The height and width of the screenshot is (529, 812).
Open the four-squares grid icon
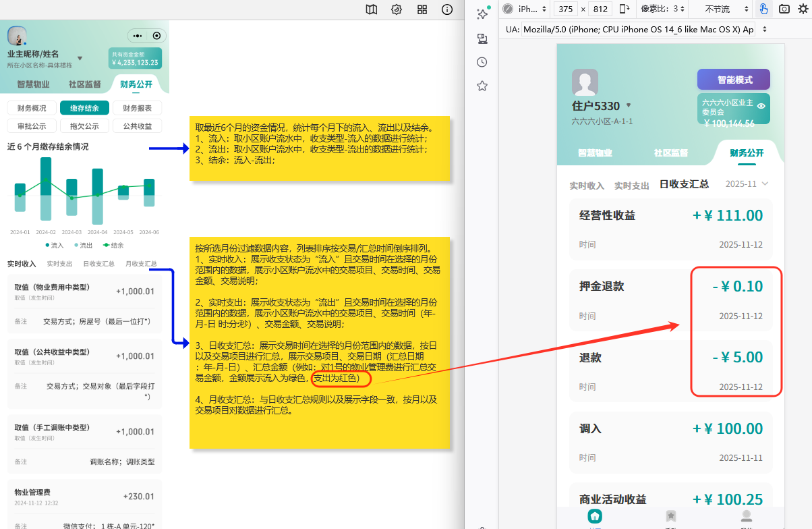click(422, 9)
